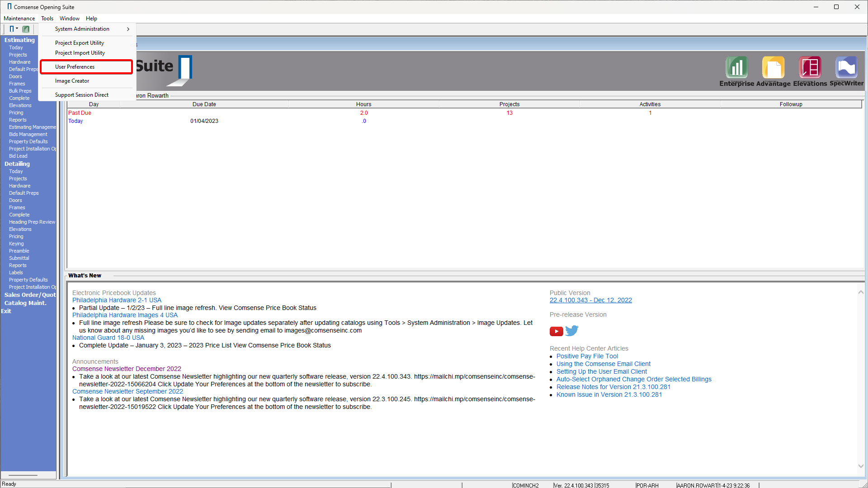Open Heading Prep Review in sidebar
868x488 pixels.
(x=32, y=222)
